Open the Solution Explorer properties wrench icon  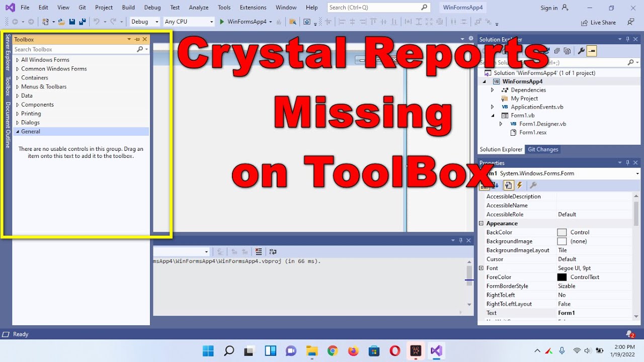(x=581, y=51)
